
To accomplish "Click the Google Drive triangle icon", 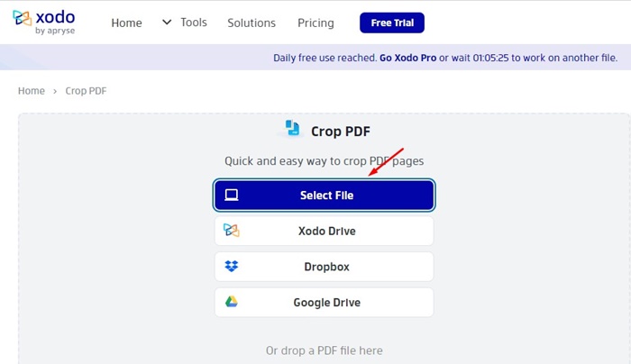I will click(x=232, y=303).
